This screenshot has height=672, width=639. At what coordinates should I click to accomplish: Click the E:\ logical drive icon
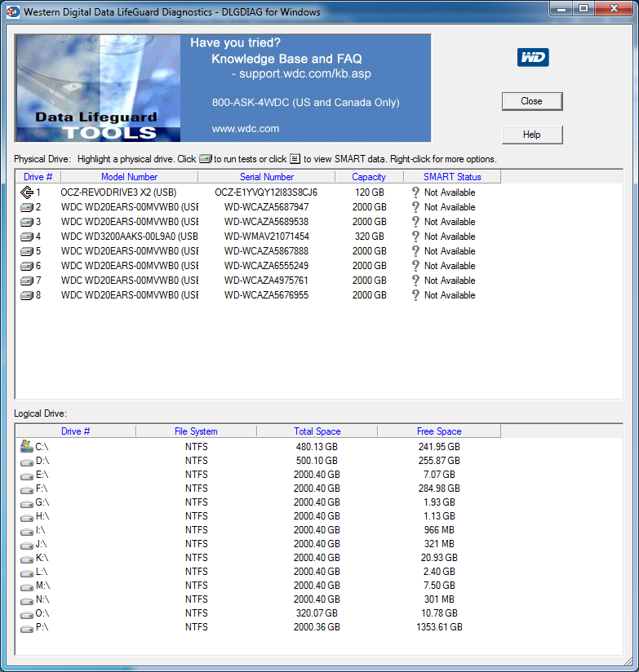(x=27, y=476)
